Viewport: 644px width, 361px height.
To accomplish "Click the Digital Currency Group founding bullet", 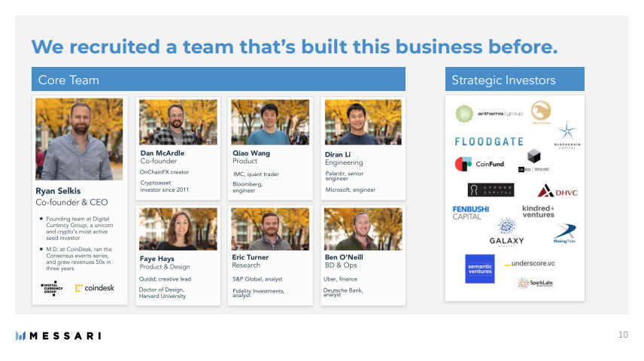I will tap(79, 229).
